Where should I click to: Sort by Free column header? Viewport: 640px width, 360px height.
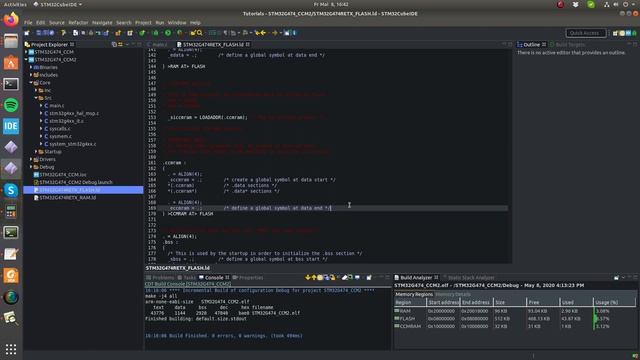click(x=543, y=302)
